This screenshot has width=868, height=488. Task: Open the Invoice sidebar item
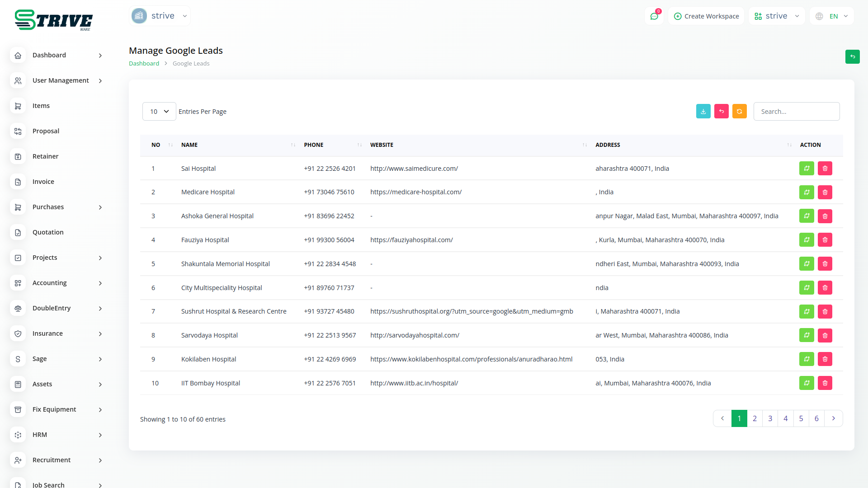(x=43, y=182)
